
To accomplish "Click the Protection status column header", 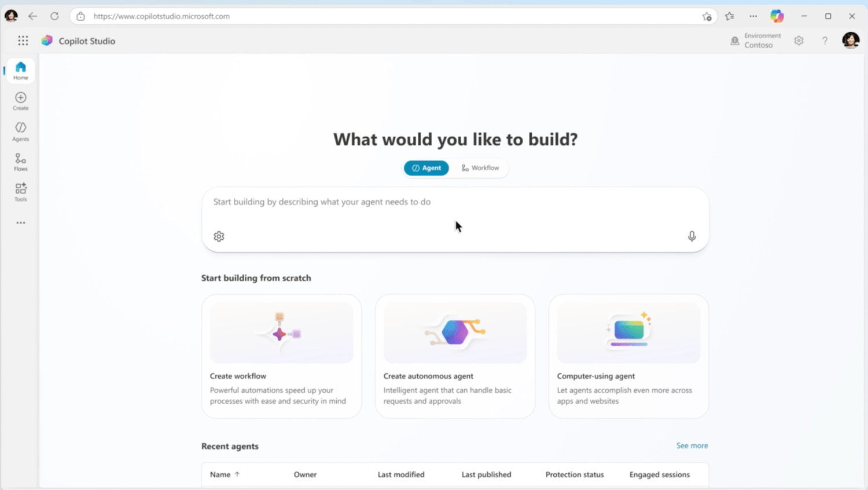I will 575,474.
